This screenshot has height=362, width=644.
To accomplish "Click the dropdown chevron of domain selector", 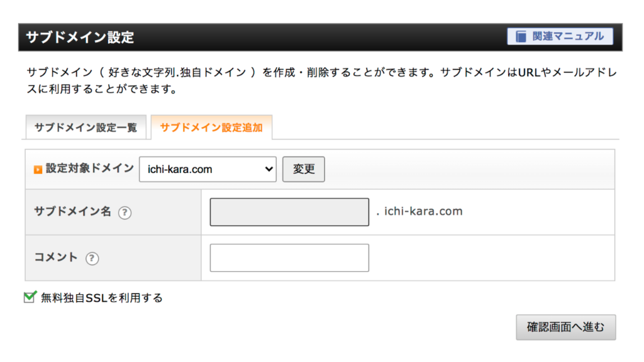I will (x=269, y=169).
